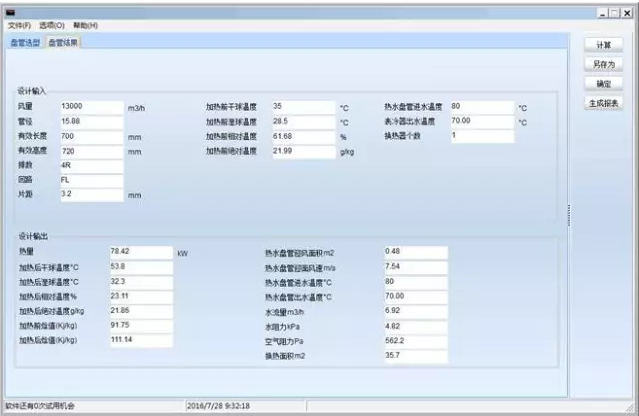Minimize the window from the title bar

(604, 11)
